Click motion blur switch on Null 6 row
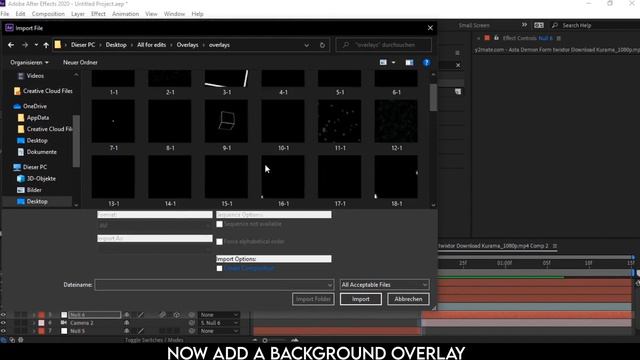The width and height of the screenshot is (640, 360). pyautogui.click(x=163, y=315)
